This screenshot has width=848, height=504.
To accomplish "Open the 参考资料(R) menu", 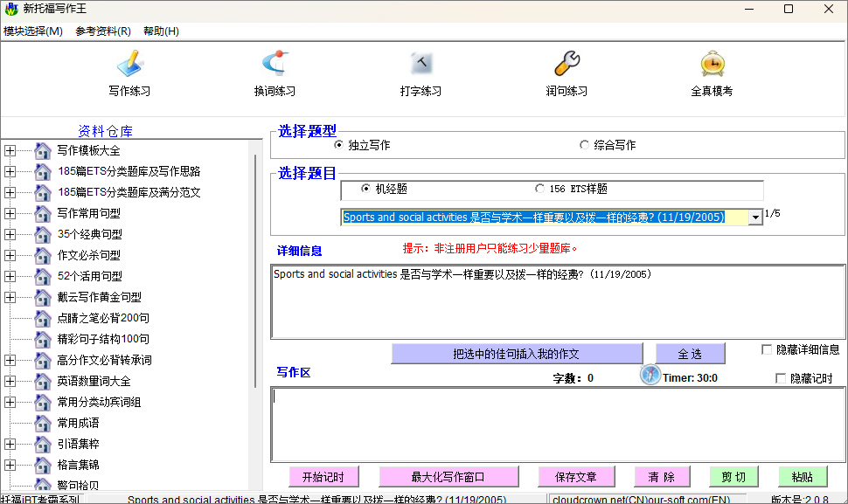I will pyautogui.click(x=103, y=31).
